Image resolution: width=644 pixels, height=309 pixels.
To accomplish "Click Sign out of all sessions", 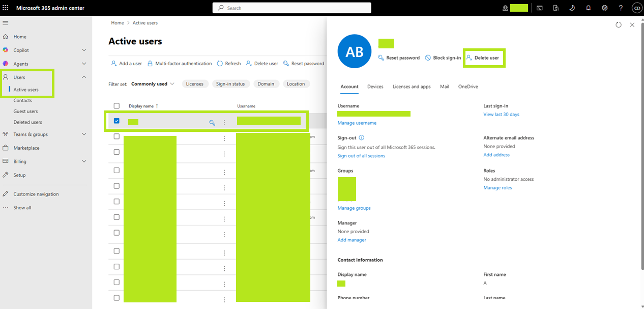I will coord(362,156).
